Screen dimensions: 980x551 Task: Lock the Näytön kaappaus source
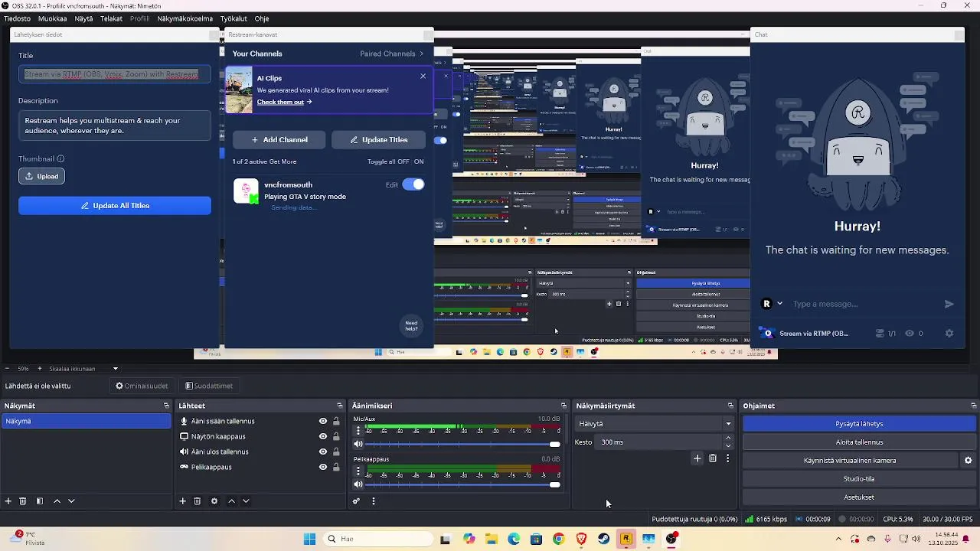336,436
